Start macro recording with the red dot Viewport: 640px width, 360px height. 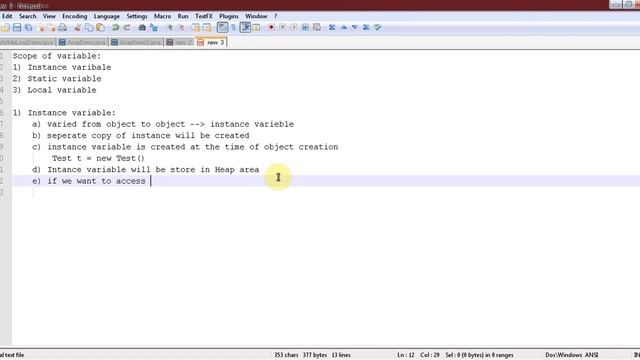pos(271,27)
